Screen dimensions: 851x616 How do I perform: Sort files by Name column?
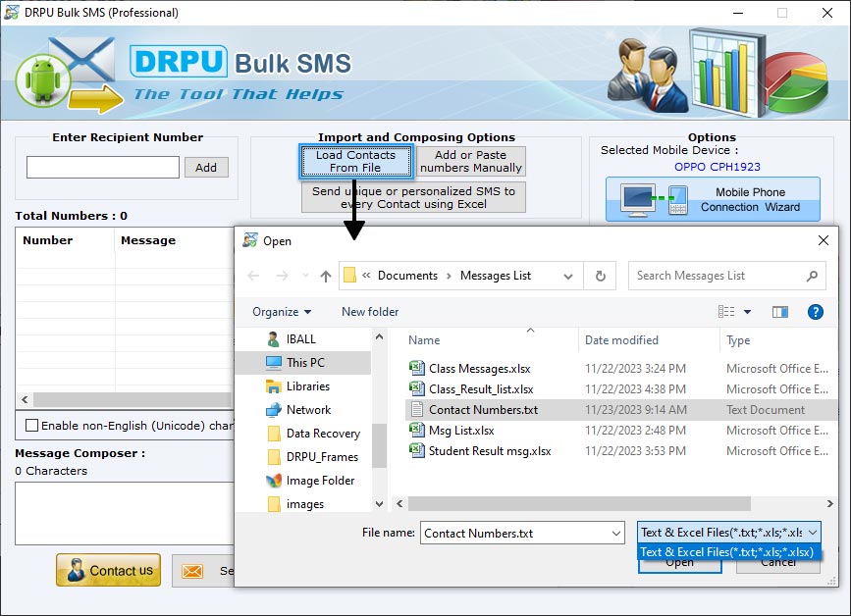click(x=424, y=340)
